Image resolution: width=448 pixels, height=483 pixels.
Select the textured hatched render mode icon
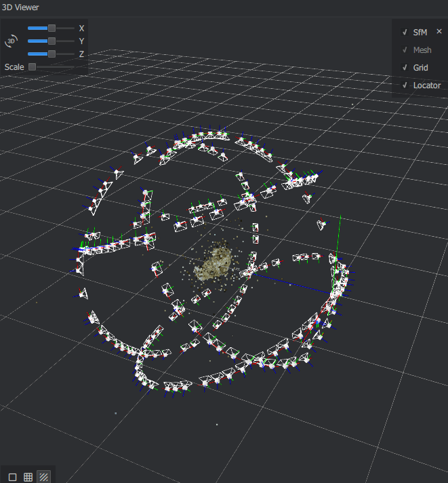coord(43,477)
